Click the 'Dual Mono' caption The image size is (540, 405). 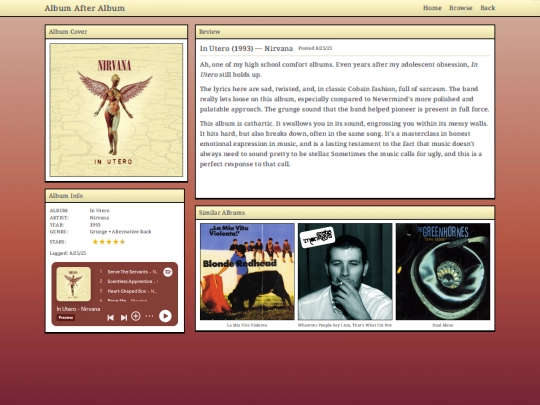coord(443,325)
